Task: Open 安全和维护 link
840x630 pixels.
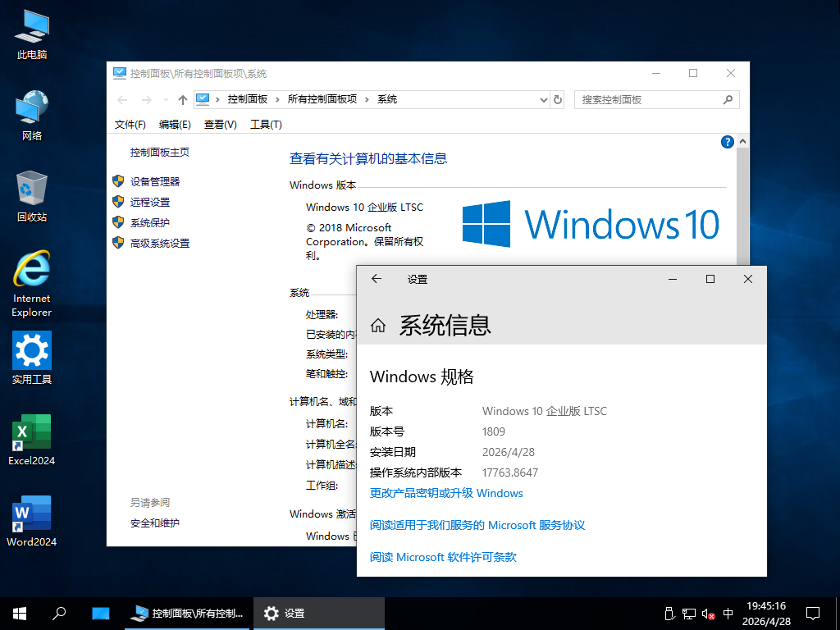Action: pyautogui.click(x=155, y=523)
